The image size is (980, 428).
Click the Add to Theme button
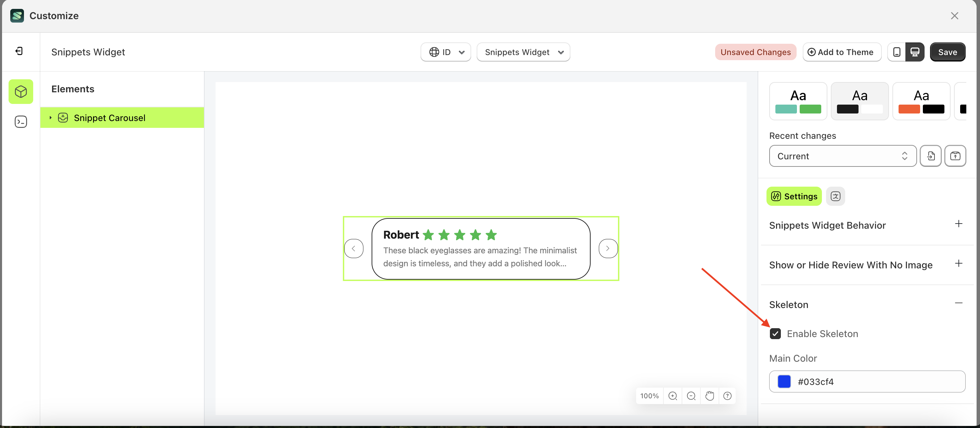(842, 52)
